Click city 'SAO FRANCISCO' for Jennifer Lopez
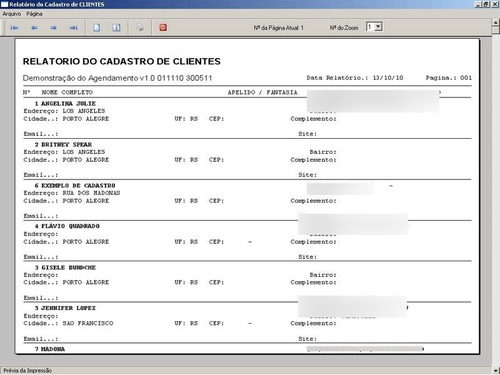Screen dimensions: 500x375 (x=88, y=323)
